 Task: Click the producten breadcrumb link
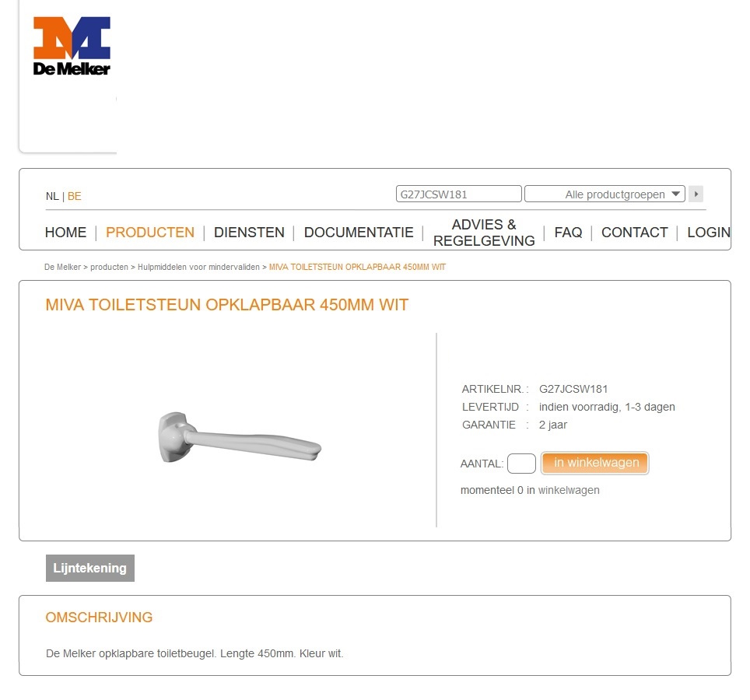click(109, 268)
